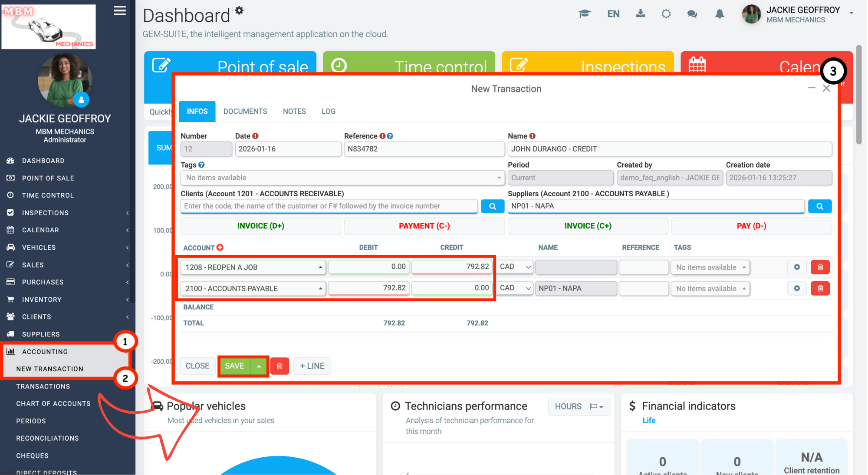The width and height of the screenshot is (868, 475).
Task: Open the chat messages icon
Action: coord(692,14)
